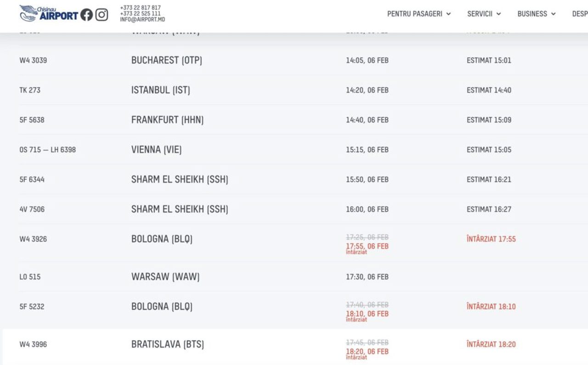588x365 pixels.
Task: Open the Chisinau Airport Facebook page
Action: click(x=86, y=15)
